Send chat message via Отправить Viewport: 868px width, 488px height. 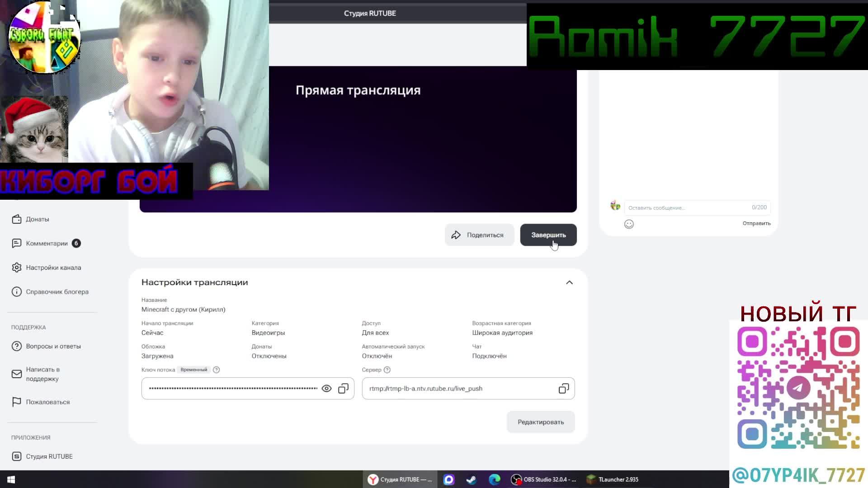(x=756, y=223)
